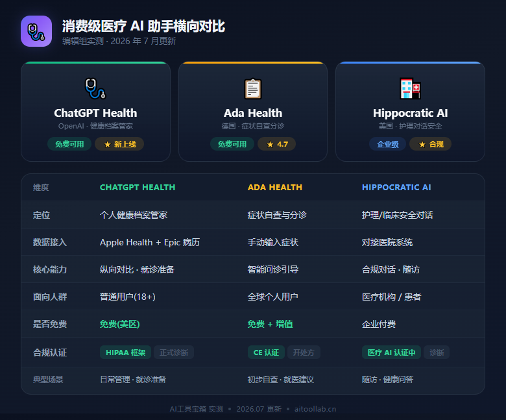
Task: Select the Hippocratic AI card title
Action: [x=410, y=113]
